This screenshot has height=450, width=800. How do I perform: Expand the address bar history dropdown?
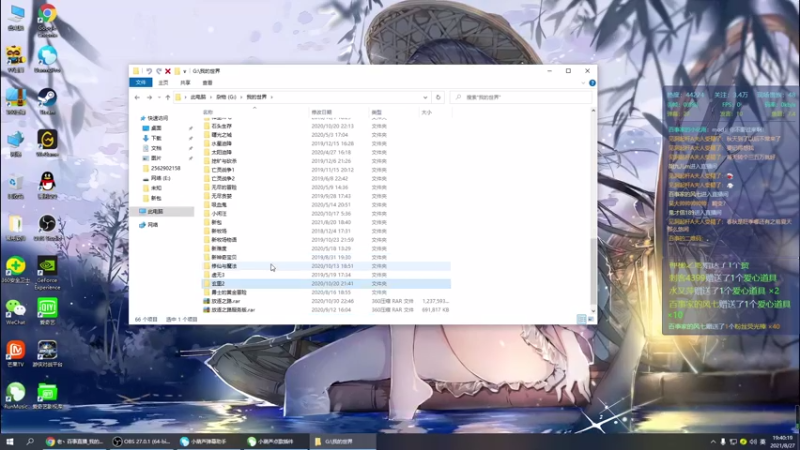tap(425, 97)
